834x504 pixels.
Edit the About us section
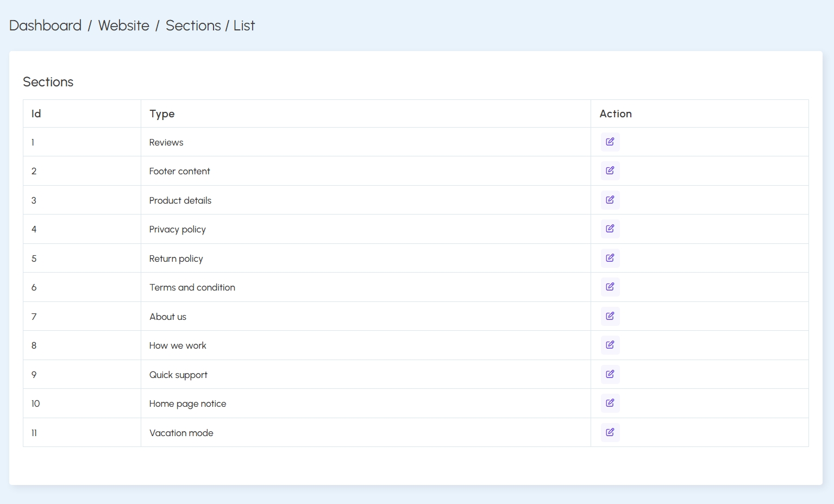[610, 316]
